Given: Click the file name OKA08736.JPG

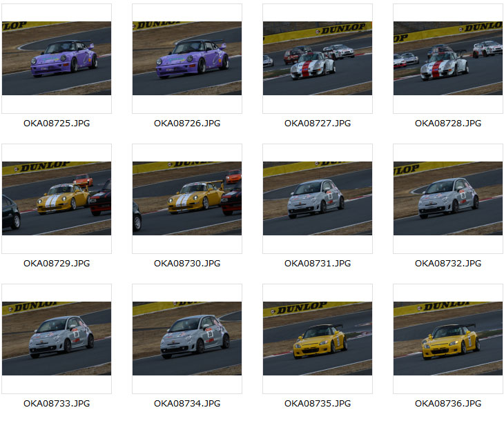Looking at the screenshot, I should pos(448,404).
